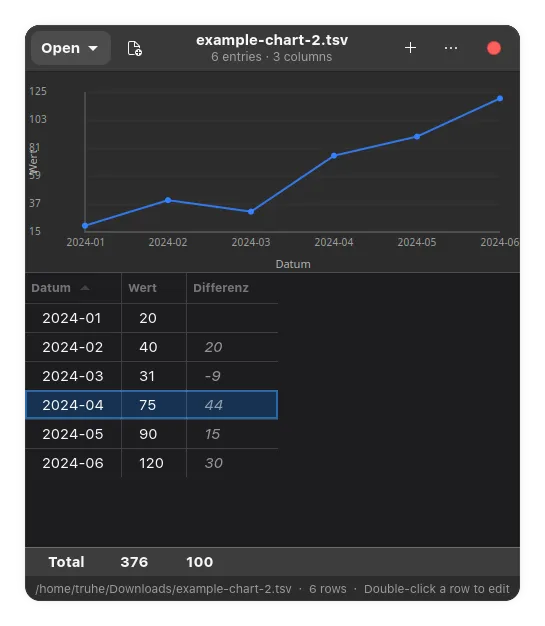Add a new entry with plus icon
Image resolution: width=545 pixels, height=626 pixels.
pyautogui.click(x=410, y=48)
